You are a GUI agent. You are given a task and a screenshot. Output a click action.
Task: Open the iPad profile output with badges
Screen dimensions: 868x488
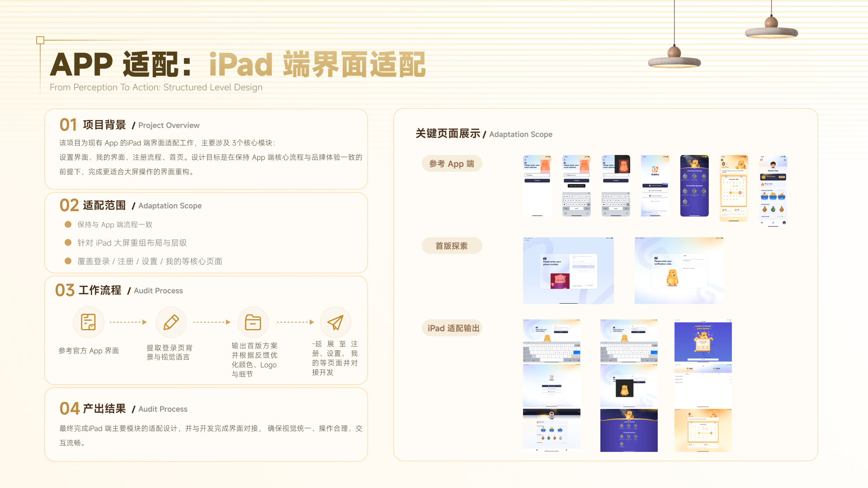point(552,430)
